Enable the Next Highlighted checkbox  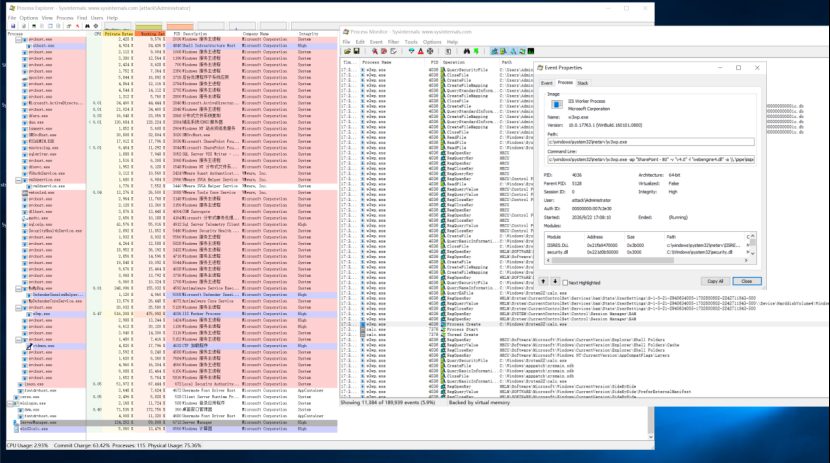565,283
